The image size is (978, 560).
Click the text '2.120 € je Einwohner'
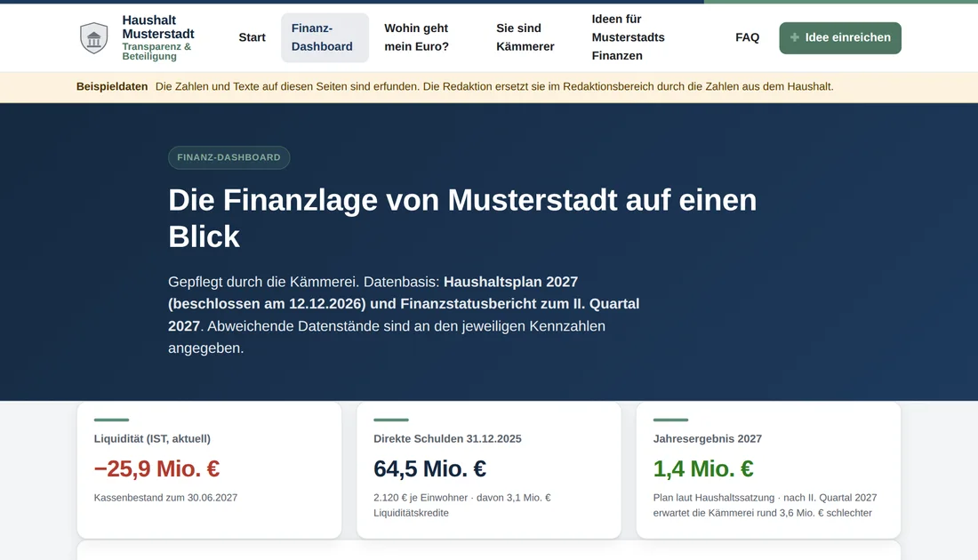pos(421,498)
